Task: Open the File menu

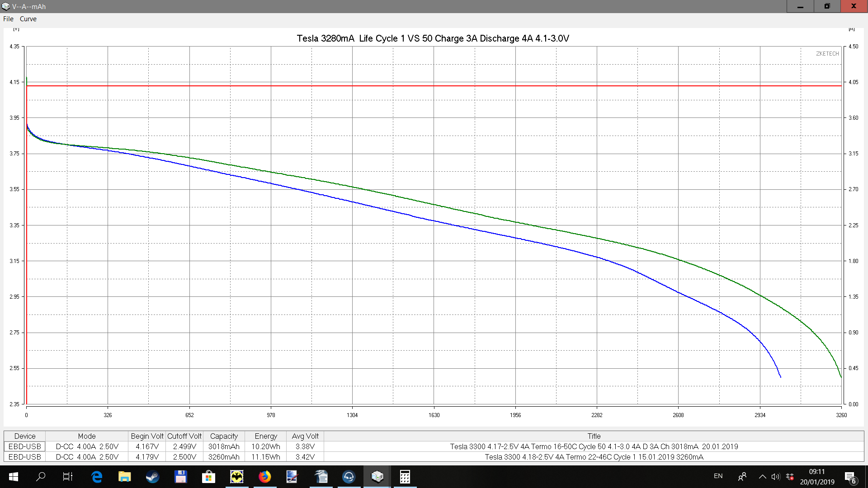Action: click(x=8, y=19)
